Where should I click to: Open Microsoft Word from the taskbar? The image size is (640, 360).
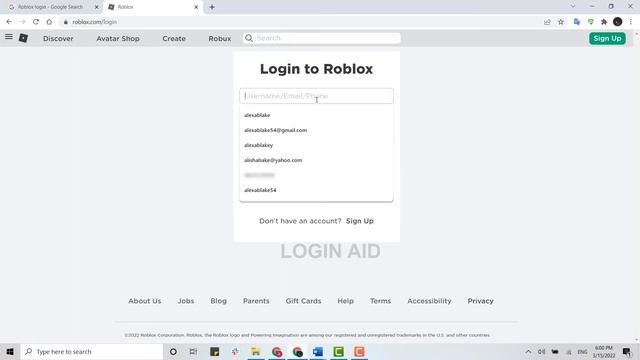318,351
